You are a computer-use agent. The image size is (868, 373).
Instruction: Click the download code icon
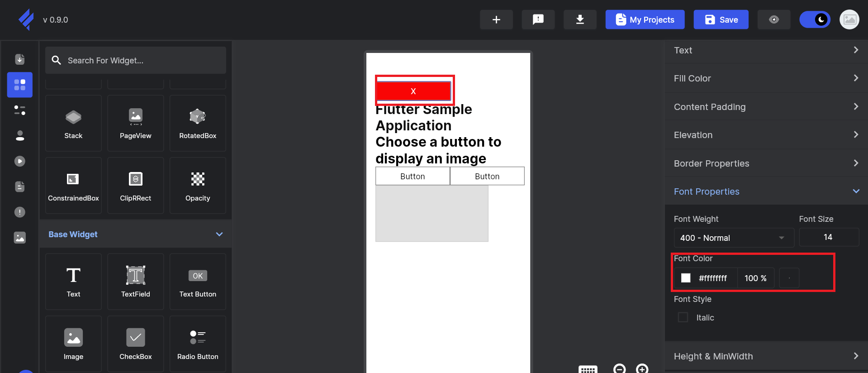point(579,19)
